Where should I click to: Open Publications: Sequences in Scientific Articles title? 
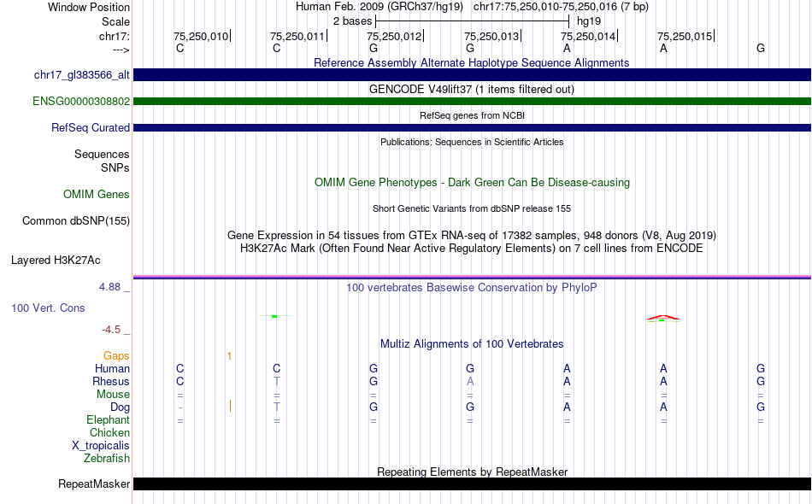[x=472, y=142]
